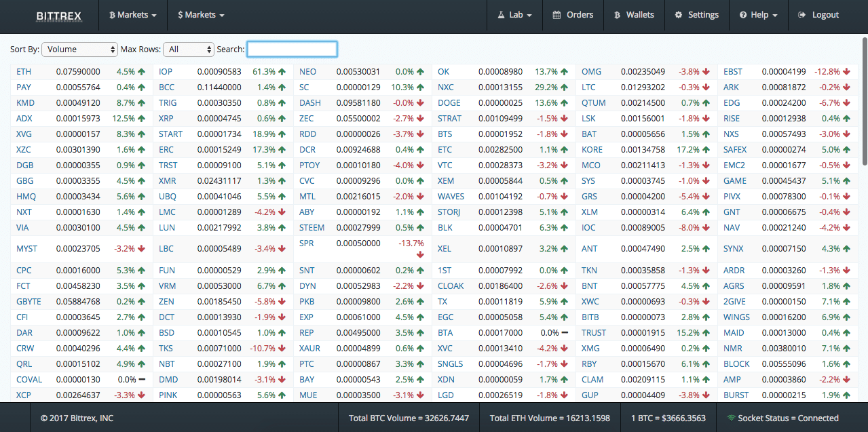
Task: Click the Logout power icon
Action: coord(802,14)
